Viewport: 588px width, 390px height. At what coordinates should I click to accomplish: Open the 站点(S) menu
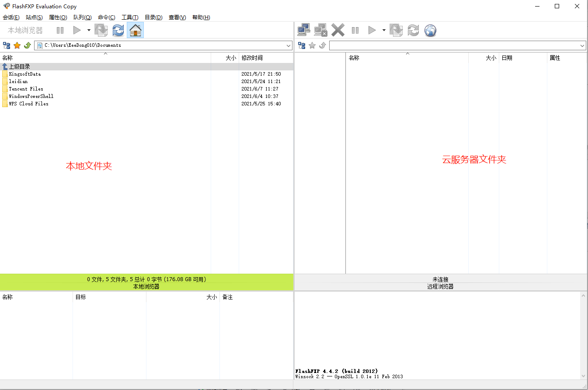tap(34, 17)
